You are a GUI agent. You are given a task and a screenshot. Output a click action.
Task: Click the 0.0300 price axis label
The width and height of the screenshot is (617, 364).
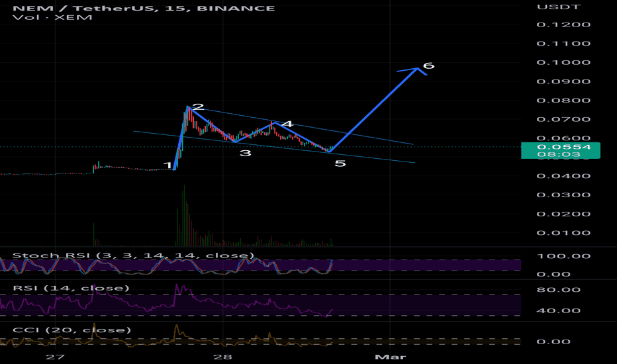coord(563,195)
